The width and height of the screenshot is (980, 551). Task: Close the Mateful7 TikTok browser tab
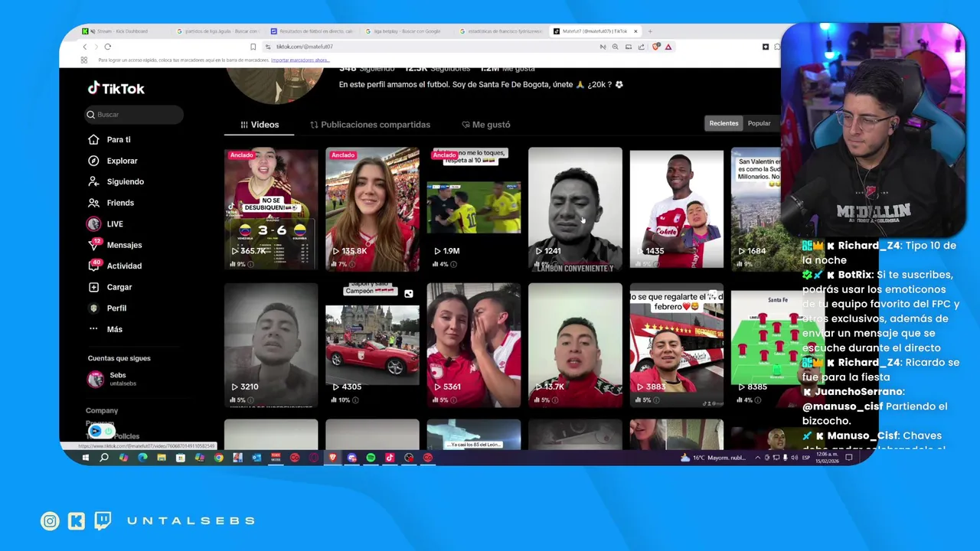coord(635,31)
